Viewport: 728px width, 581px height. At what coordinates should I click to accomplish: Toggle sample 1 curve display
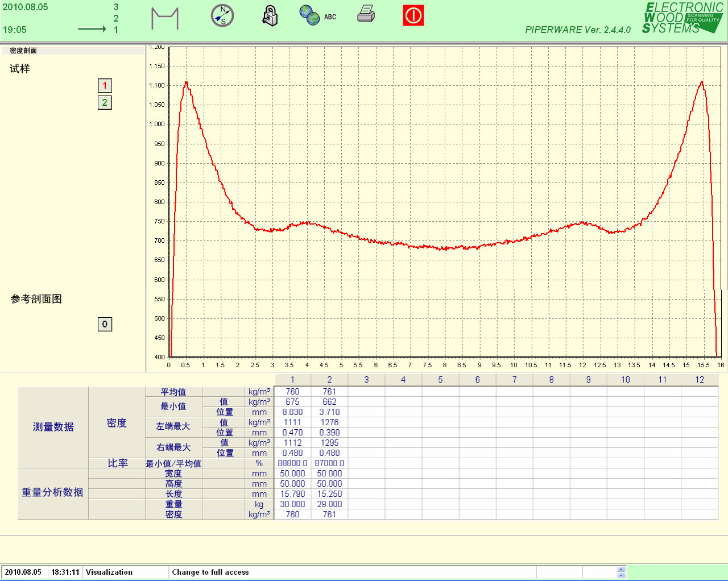[105, 86]
